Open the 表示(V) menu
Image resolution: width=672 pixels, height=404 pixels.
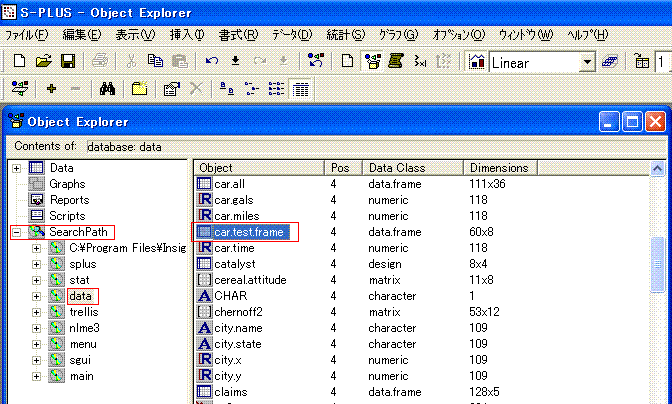click(135, 35)
